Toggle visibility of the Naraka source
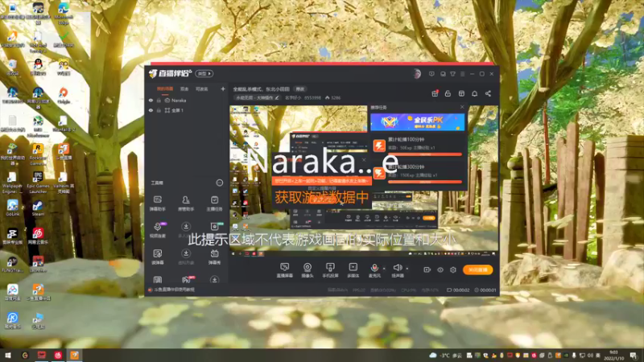Screen dimensions: 644x362 tap(151, 101)
